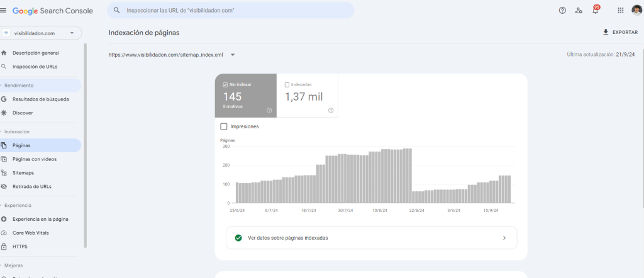This screenshot has width=644, height=278.
Task: Open the user management settings icon
Action: point(579,11)
